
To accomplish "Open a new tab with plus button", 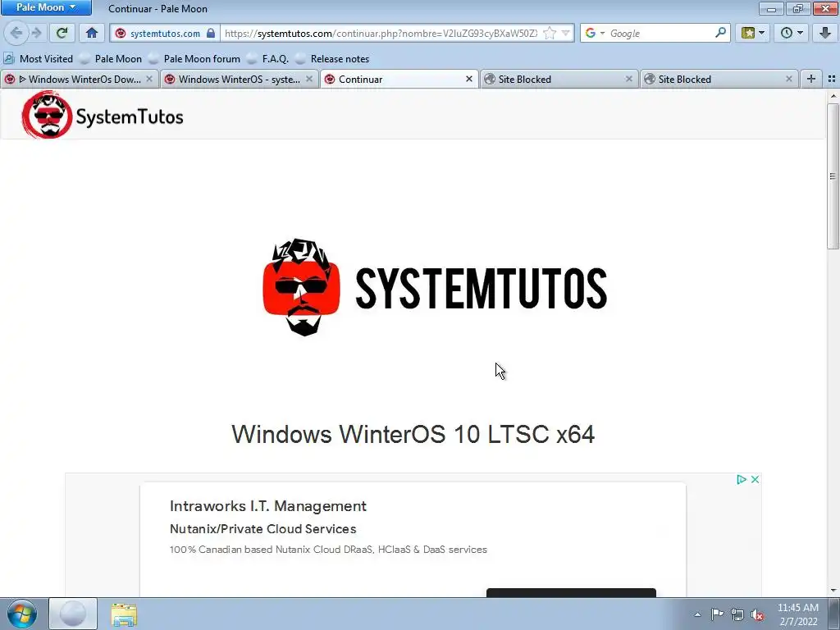I will point(811,79).
